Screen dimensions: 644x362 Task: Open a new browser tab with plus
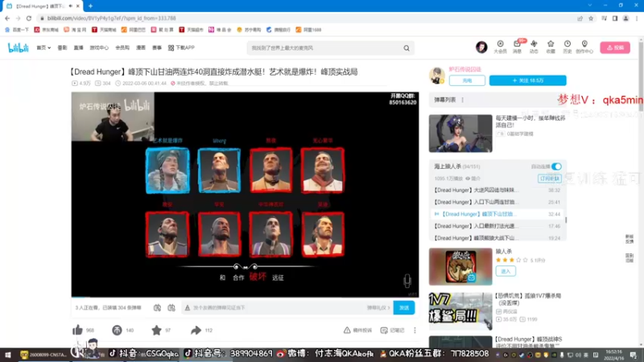(90, 6)
